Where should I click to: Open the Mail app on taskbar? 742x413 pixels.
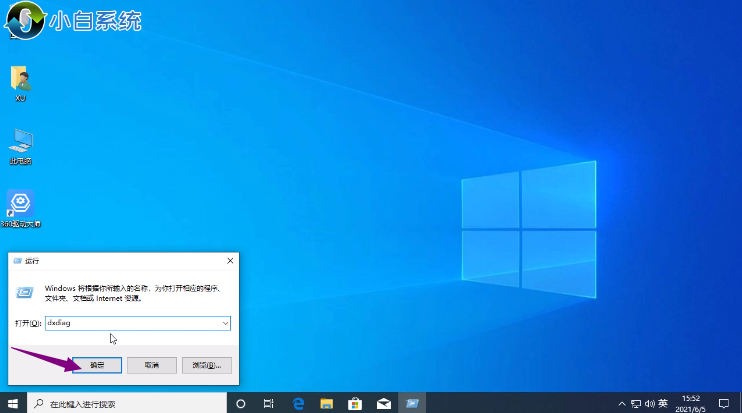[383, 403]
